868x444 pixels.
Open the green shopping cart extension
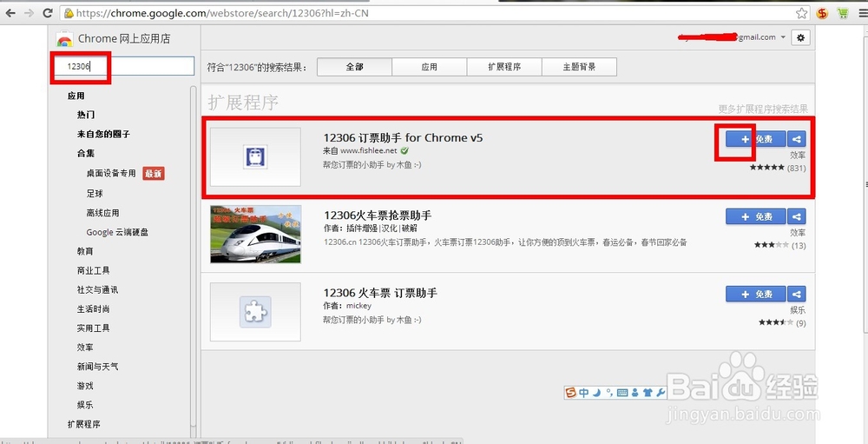(843, 12)
